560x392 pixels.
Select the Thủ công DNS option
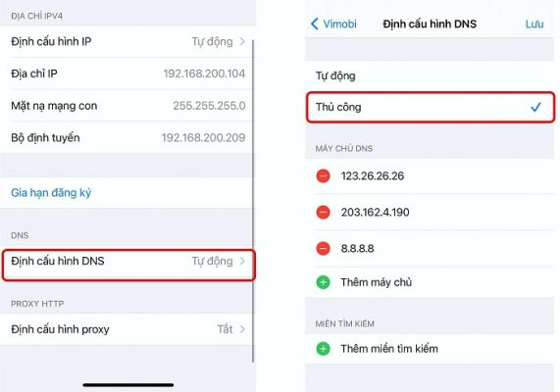coord(431,107)
